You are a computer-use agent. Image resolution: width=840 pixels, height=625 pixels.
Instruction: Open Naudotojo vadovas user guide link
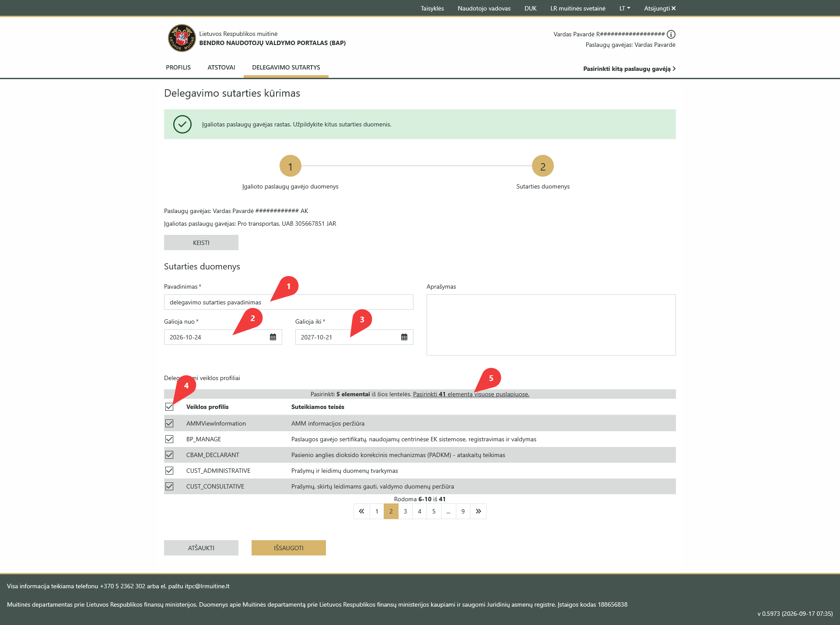(x=484, y=8)
